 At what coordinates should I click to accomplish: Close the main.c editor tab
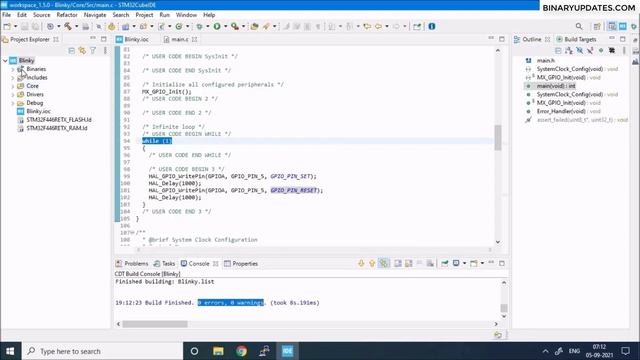[195, 40]
